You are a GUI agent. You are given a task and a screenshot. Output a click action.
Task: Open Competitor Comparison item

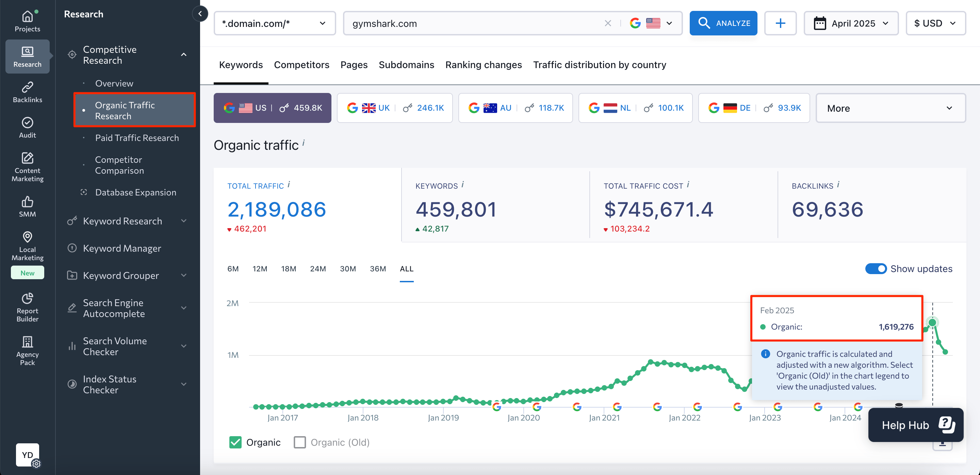pos(119,165)
